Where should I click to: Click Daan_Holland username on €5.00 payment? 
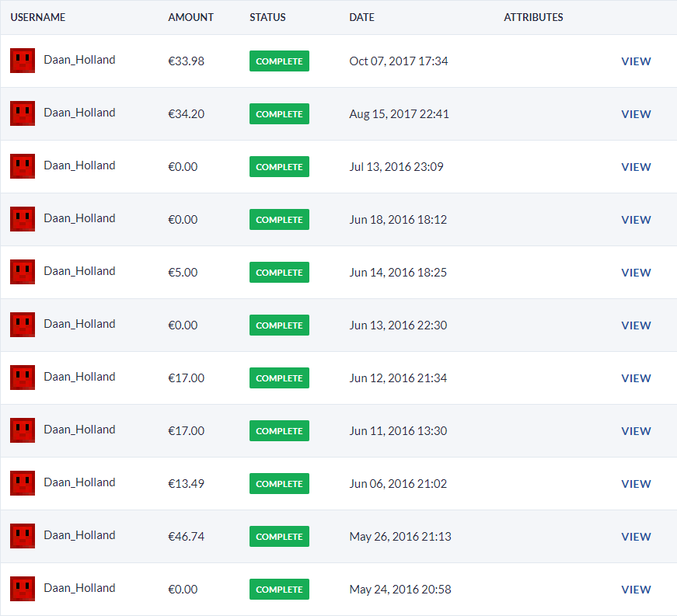click(79, 271)
